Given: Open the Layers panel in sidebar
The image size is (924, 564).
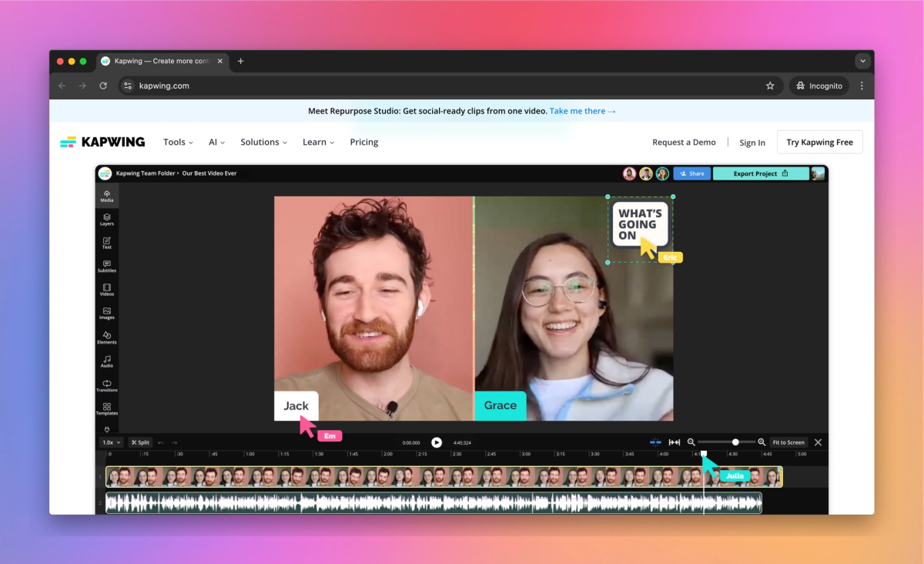Looking at the screenshot, I should click(x=107, y=220).
